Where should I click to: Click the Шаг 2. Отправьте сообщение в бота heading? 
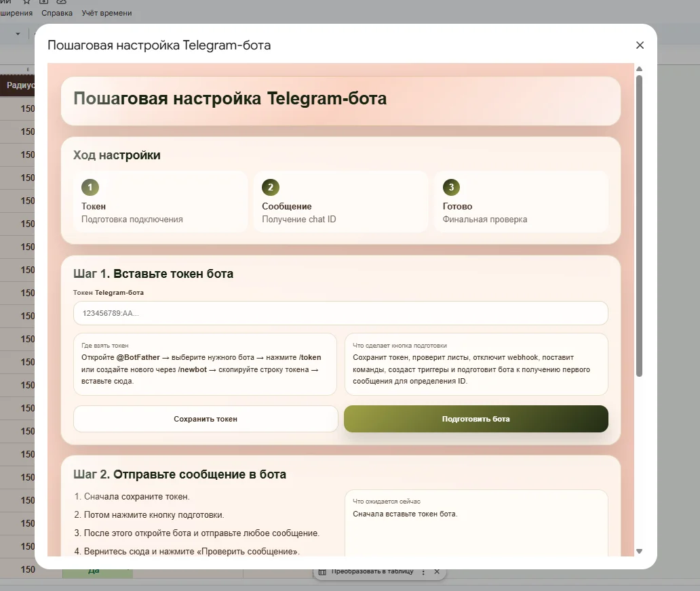coord(180,474)
